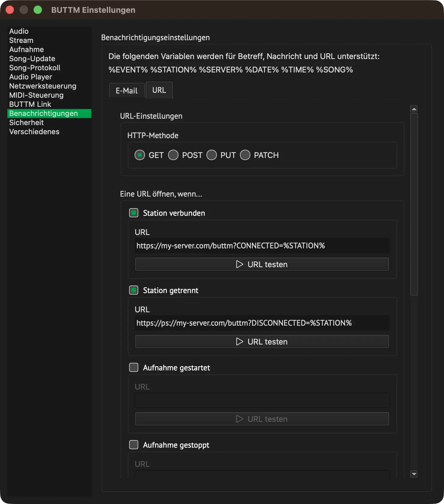Minimize the BUTTM Einstellungen window

[x=24, y=10]
